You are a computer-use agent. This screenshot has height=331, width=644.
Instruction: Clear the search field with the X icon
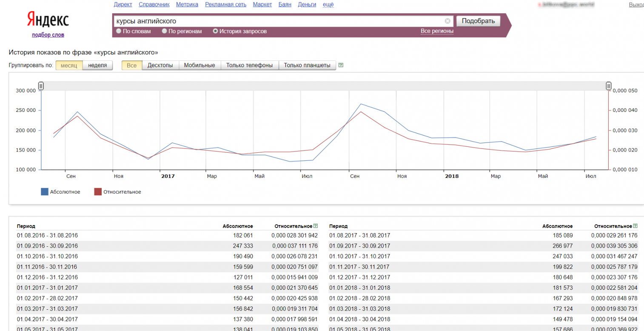click(x=447, y=21)
